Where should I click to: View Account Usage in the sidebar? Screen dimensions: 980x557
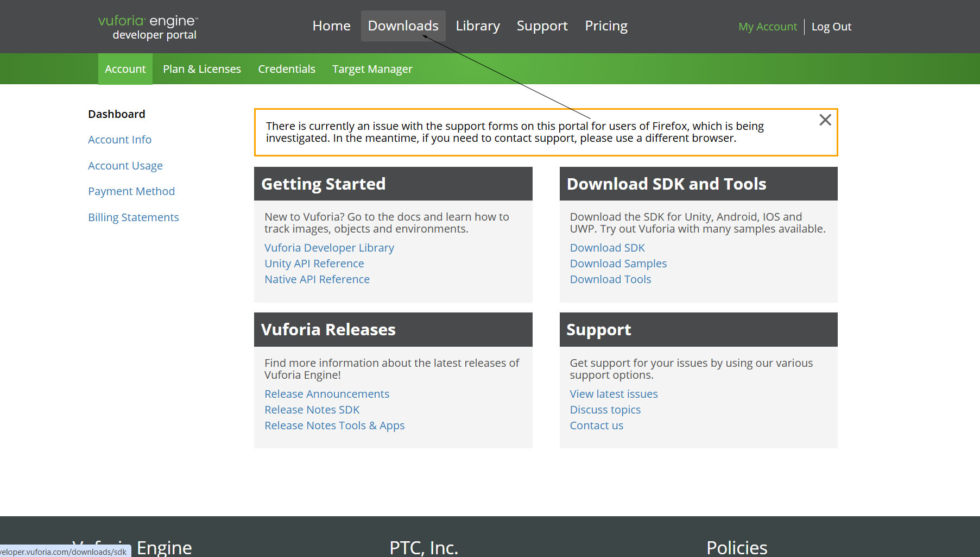coord(125,166)
